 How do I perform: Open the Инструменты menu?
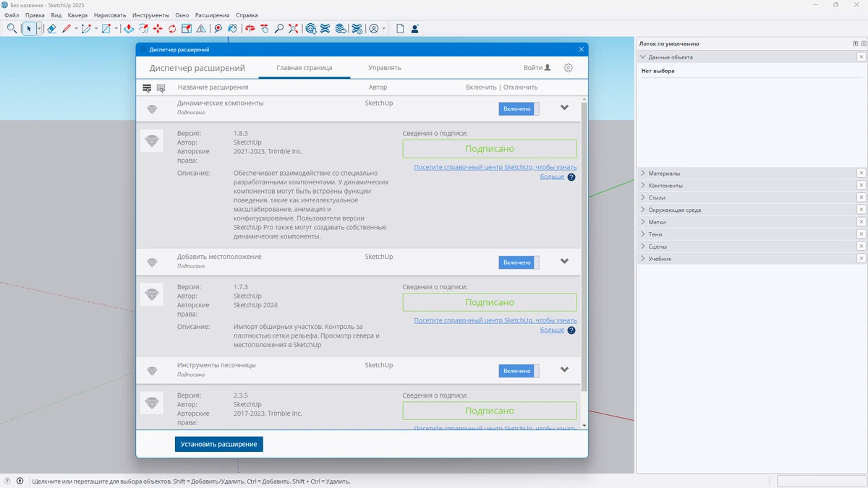[x=151, y=15]
